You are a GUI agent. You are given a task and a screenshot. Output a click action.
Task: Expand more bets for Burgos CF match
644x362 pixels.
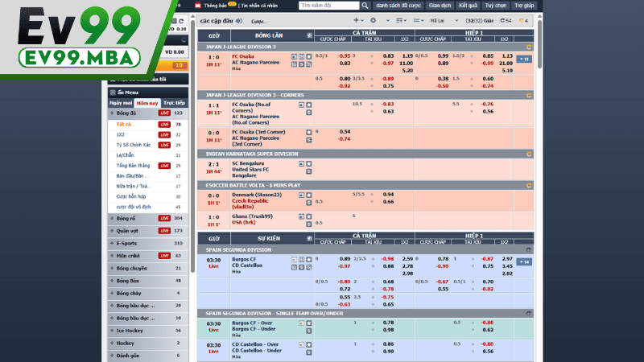click(525, 261)
